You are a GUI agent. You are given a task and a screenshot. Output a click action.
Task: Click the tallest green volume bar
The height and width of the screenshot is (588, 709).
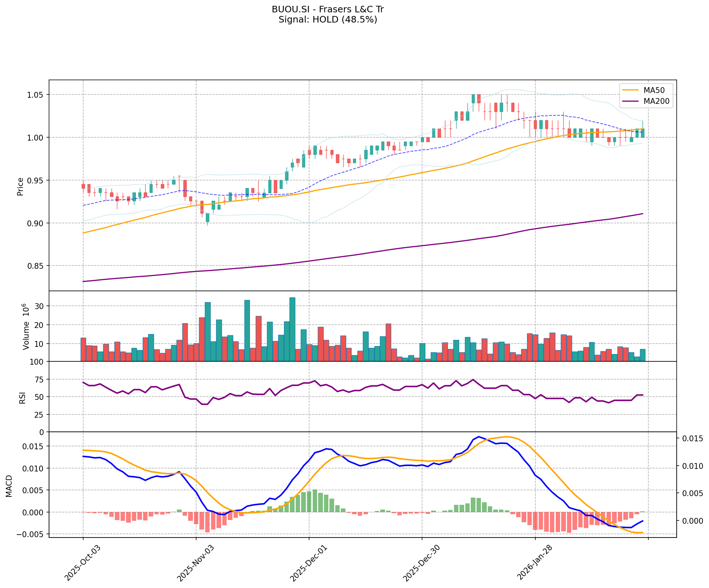click(292, 329)
